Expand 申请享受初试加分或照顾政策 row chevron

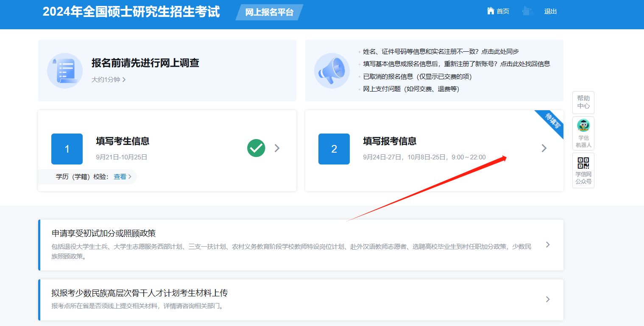[x=547, y=245]
